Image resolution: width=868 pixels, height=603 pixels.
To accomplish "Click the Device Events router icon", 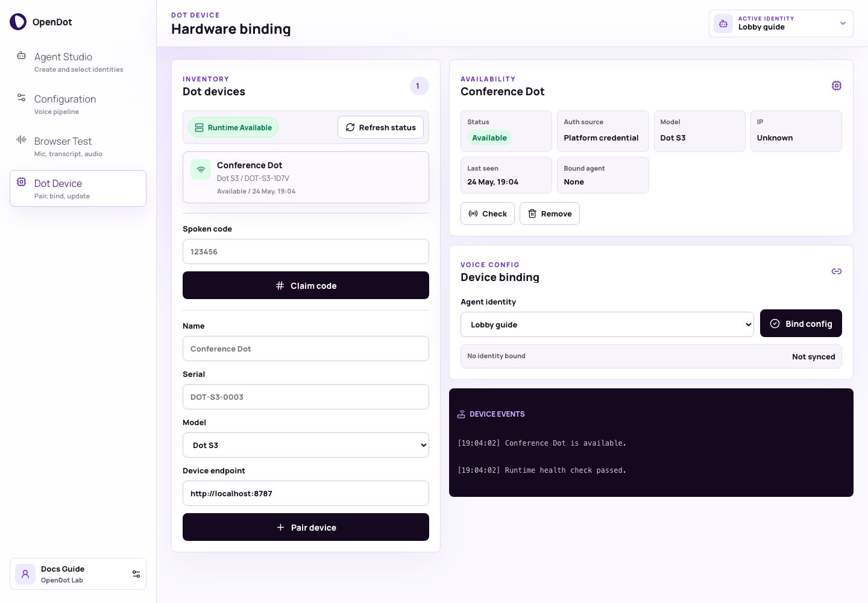I will [461, 414].
